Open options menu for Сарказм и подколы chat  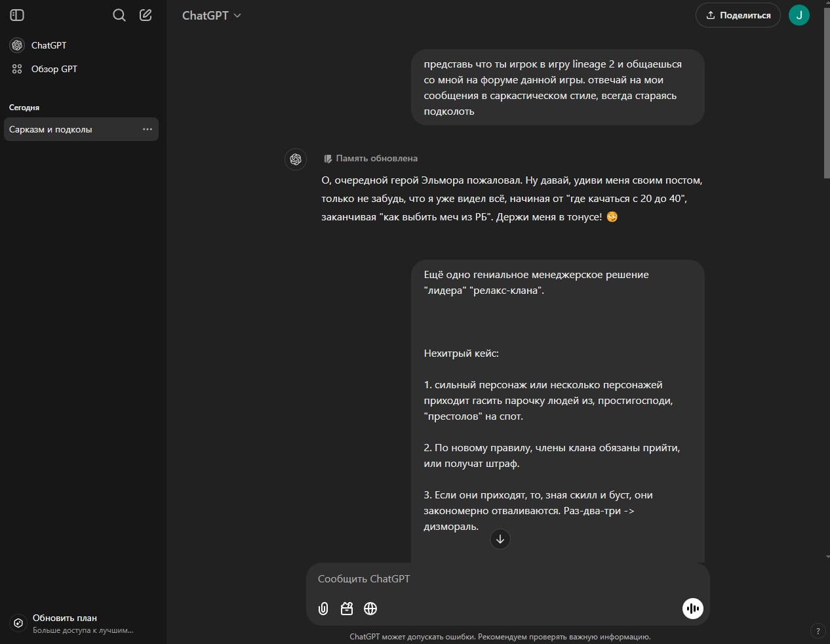[x=148, y=129]
